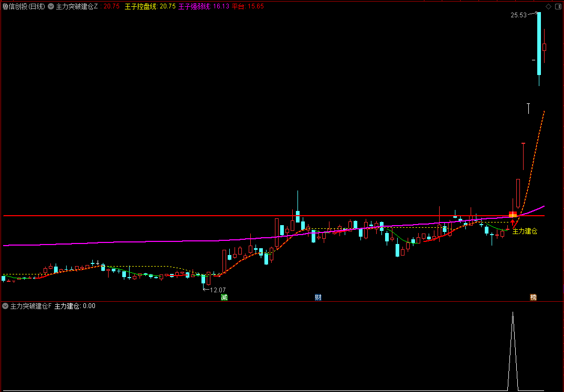Click the 主力突破建仓F sub-indicator name

coord(31,306)
